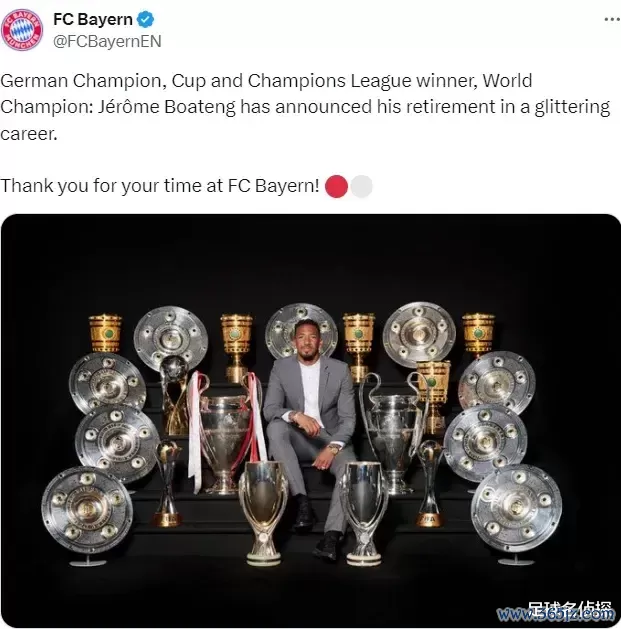Click the Champions League trophy with ribbons
621x629 pixels.
[x=225, y=433]
